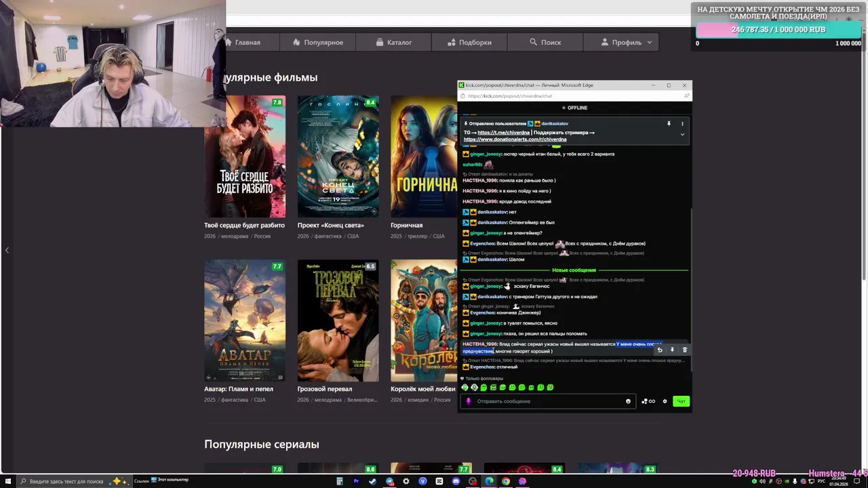Open Calculator from the taskbar
Screen dimensions: 868x488
point(340,481)
